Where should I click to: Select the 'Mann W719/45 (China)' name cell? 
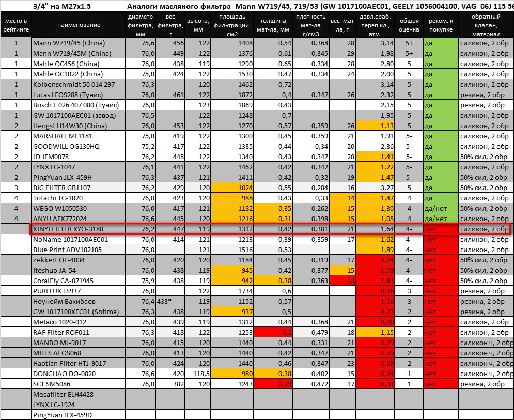pos(79,43)
